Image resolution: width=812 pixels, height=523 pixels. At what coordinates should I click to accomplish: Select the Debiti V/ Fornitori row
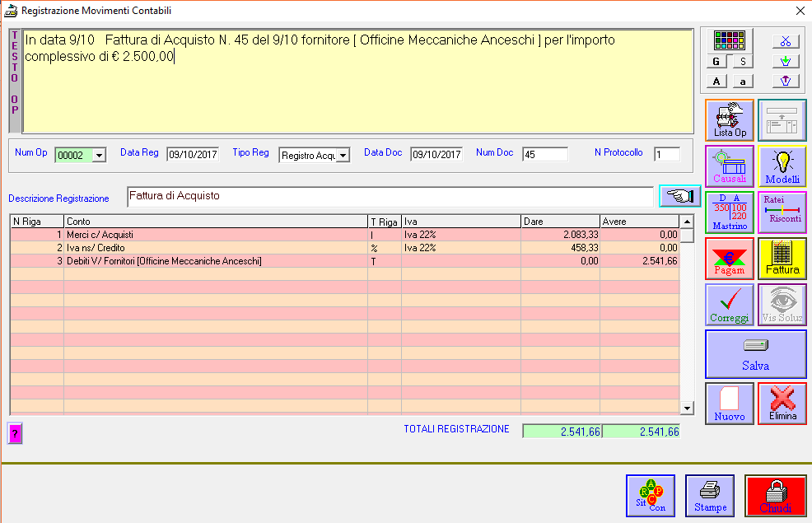[344, 261]
